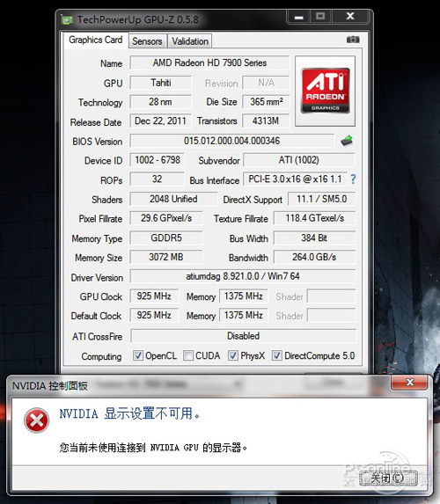Click the Bus Interface value PCI-E 3.0 x16
Viewport: 440px width, 504px height.
(x=296, y=179)
